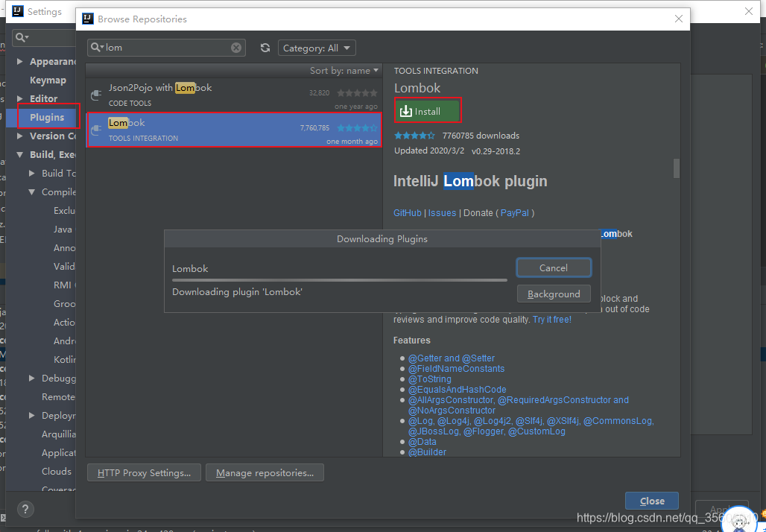The height and width of the screenshot is (532, 766).
Task: Click the Lombok plugin icon in list
Action: (96, 130)
